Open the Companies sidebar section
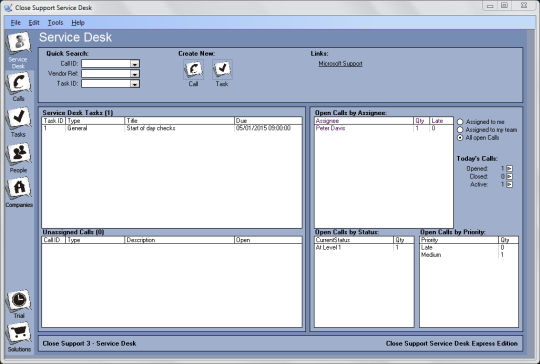Screen dimensions: 540x364 point(19,189)
